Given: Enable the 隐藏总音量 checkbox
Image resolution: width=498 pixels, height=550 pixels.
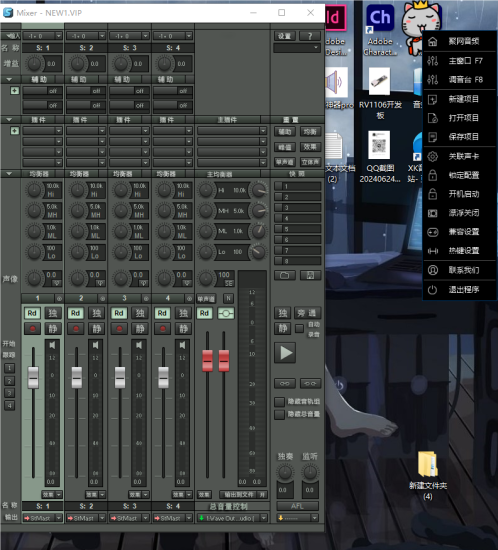Looking at the screenshot, I should (279, 415).
